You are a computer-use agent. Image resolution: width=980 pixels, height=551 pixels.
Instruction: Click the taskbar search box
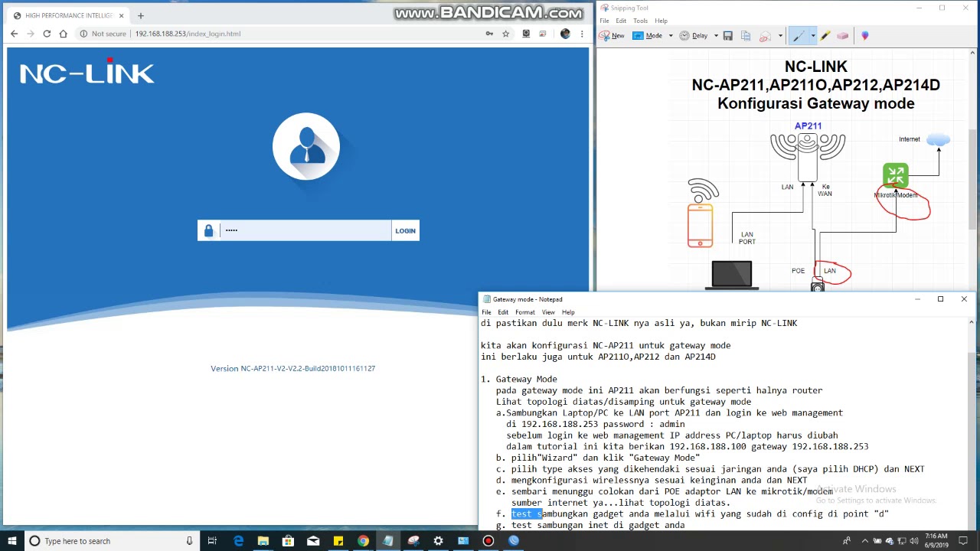(112, 541)
